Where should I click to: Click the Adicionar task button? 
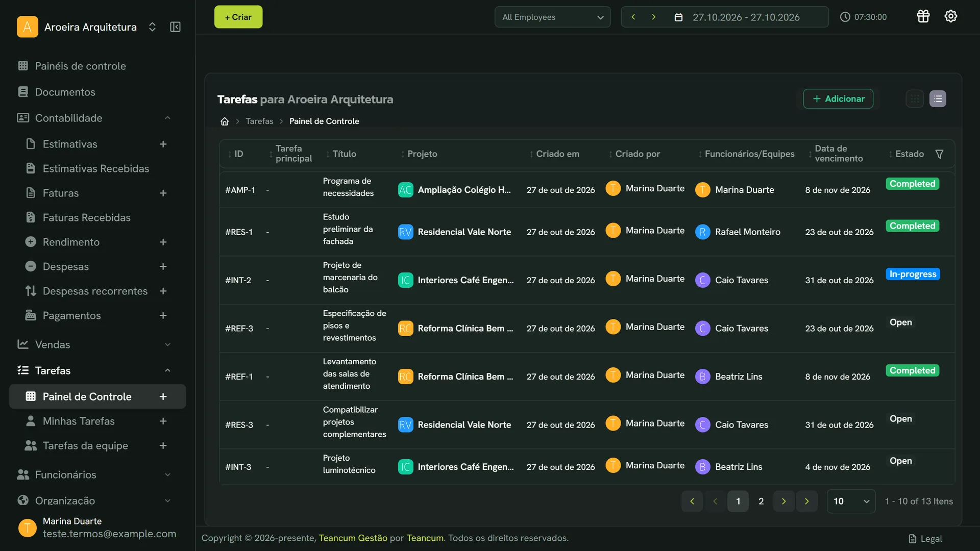point(838,99)
